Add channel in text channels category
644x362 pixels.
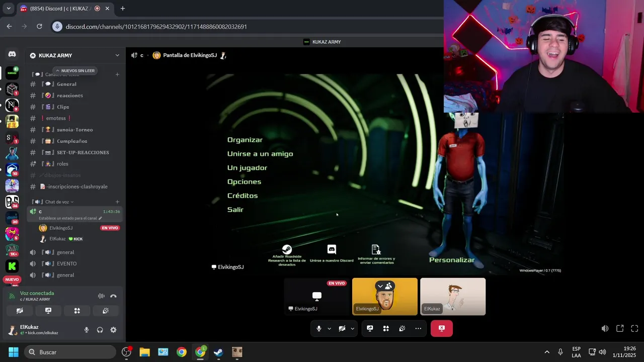point(117,74)
